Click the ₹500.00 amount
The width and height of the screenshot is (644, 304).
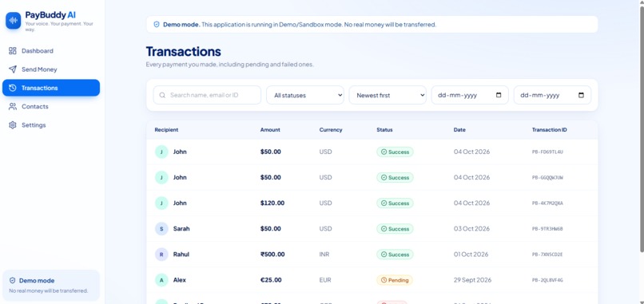[x=272, y=255]
